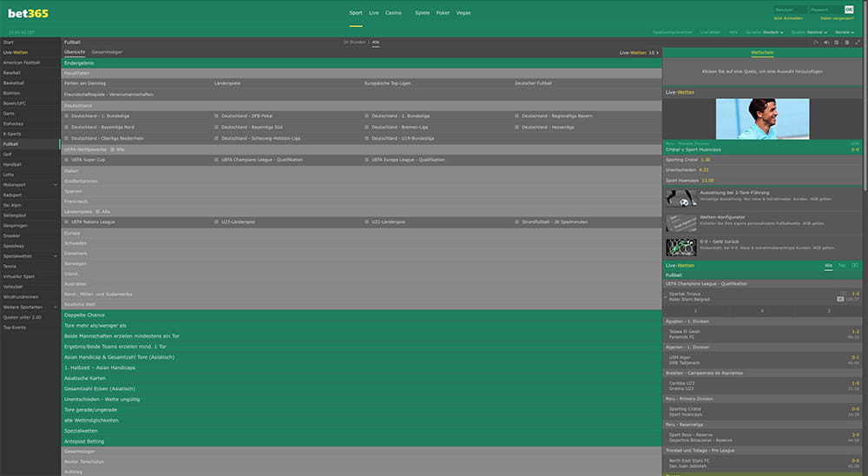Click the stream icon on Spartak Trnava match
868x476 pixels.
tap(844, 293)
